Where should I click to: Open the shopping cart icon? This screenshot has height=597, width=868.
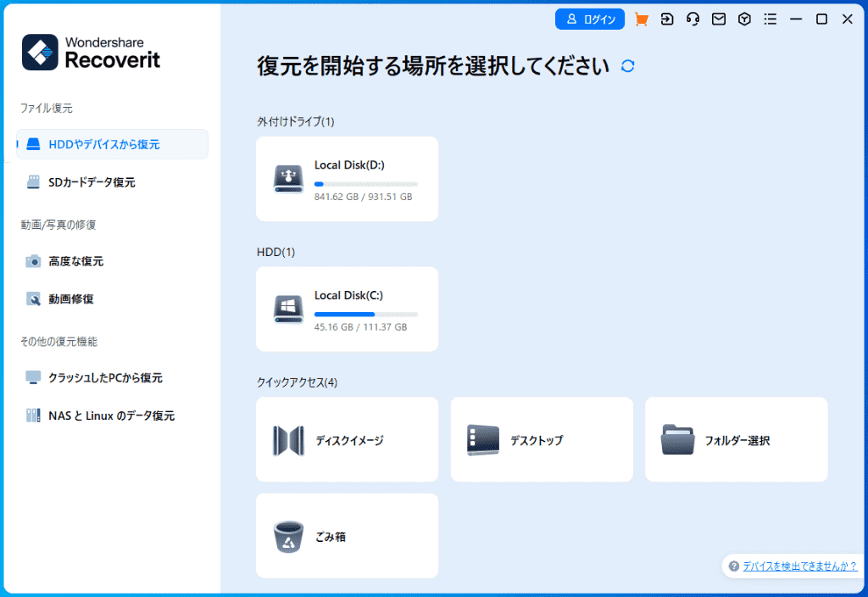641,20
